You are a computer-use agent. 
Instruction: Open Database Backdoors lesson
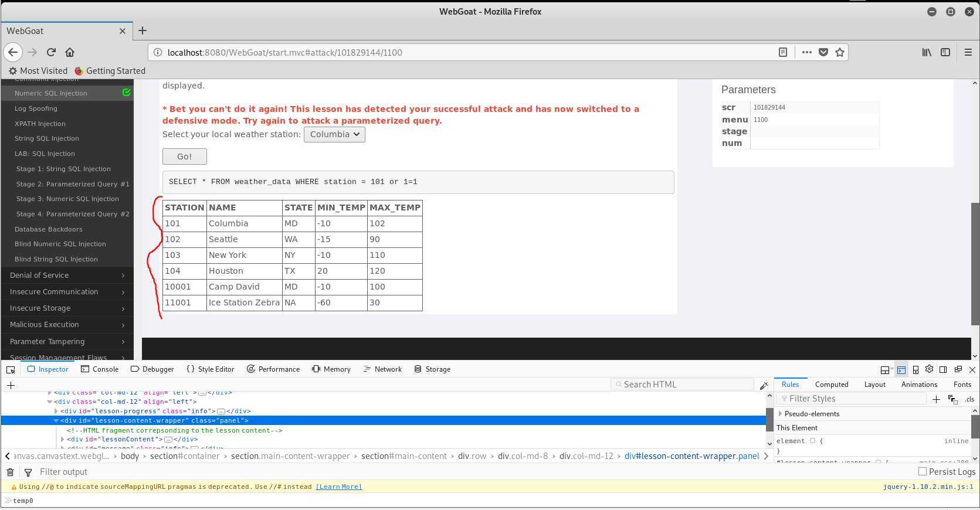[49, 229]
